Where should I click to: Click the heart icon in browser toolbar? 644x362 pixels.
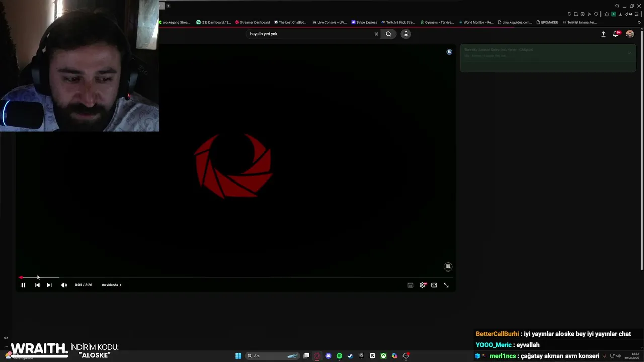coord(596,14)
